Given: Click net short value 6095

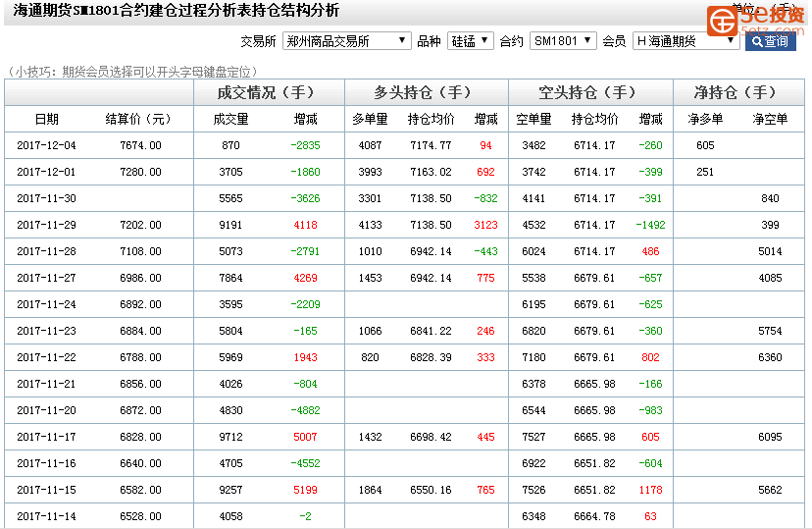Looking at the screenshot, I should [x=770, y=437].
